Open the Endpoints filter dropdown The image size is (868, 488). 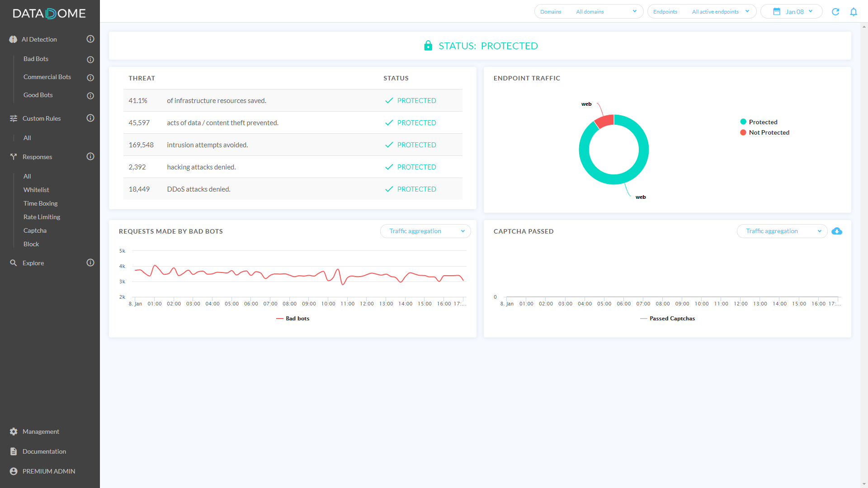pyautogui.click(x=701, y=12)
